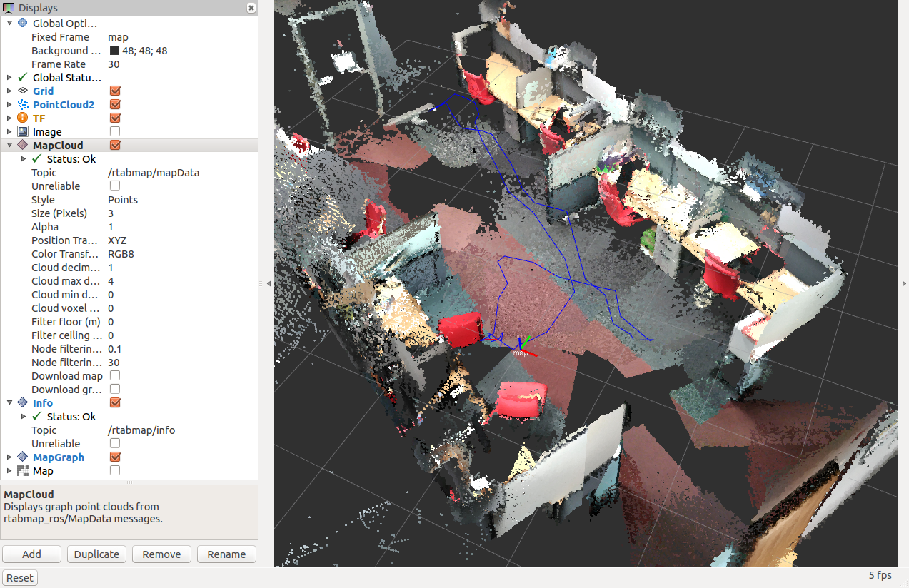This screenshot has width=909, height=588.
Task: Click the Global Options gear icon
Action: click(22, 24)
